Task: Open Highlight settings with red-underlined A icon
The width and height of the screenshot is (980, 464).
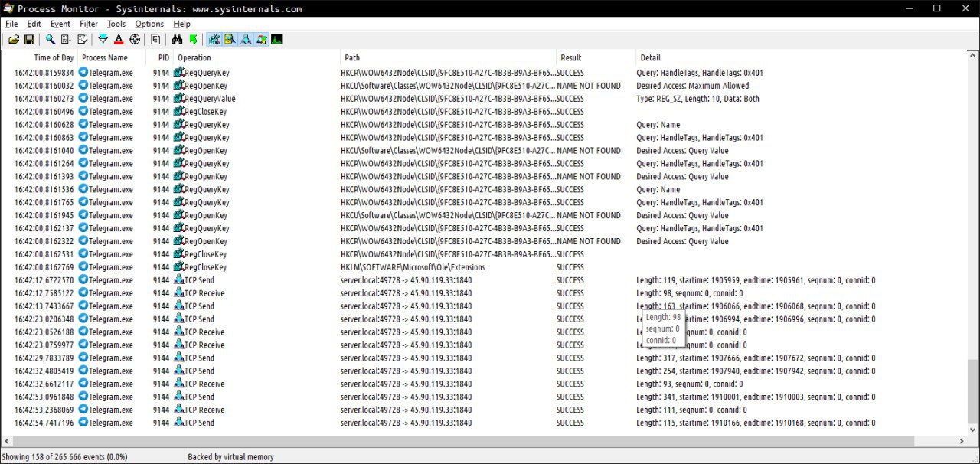Action: (x=119, y=39)
